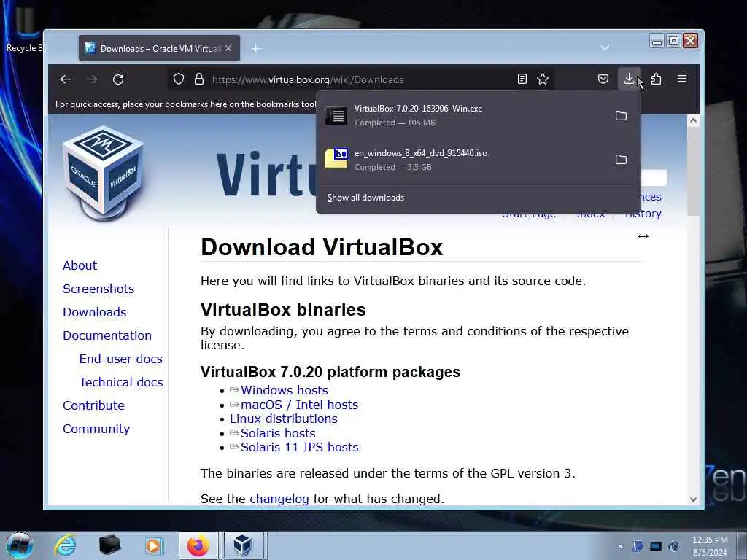747x560 pixels.
Task: Click the padlock site security icon
Action: tap(199, 79)
